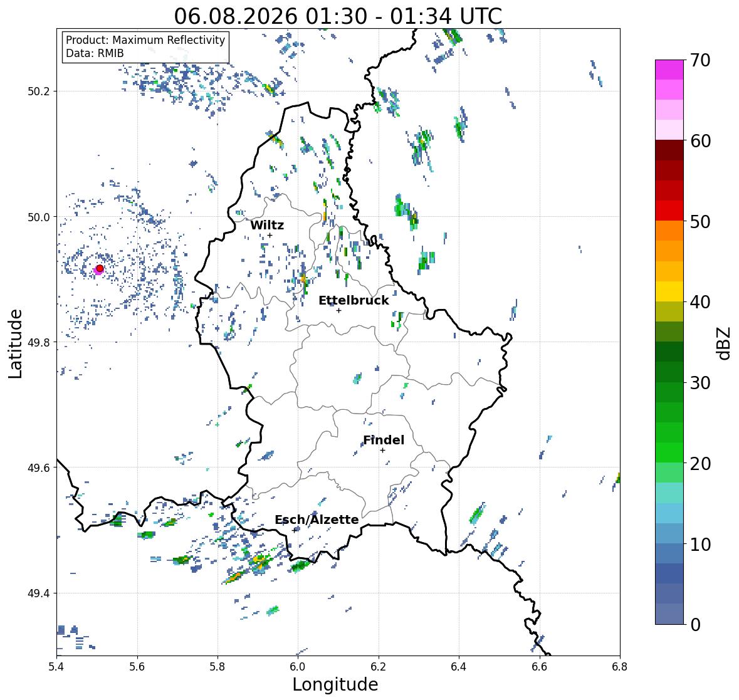Click the 'Product: Maximum Reflectivity' legend text

[x=145, y=40]
